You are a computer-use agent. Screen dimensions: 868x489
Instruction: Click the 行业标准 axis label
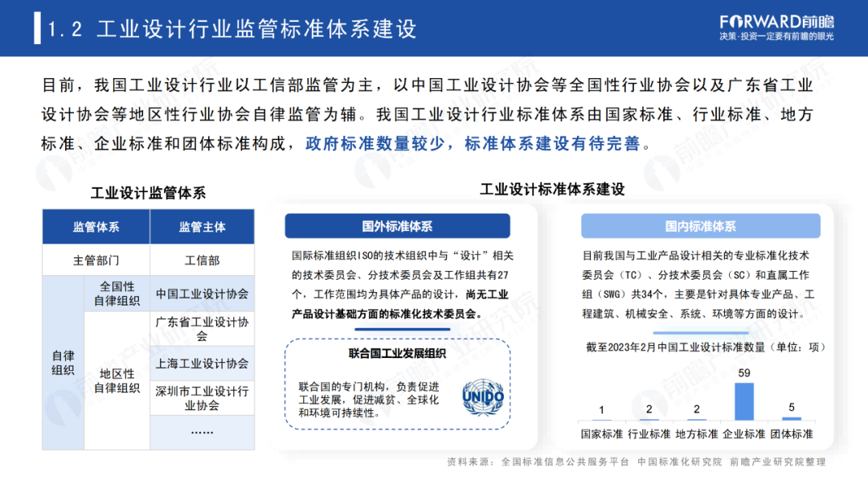[649, 434]
